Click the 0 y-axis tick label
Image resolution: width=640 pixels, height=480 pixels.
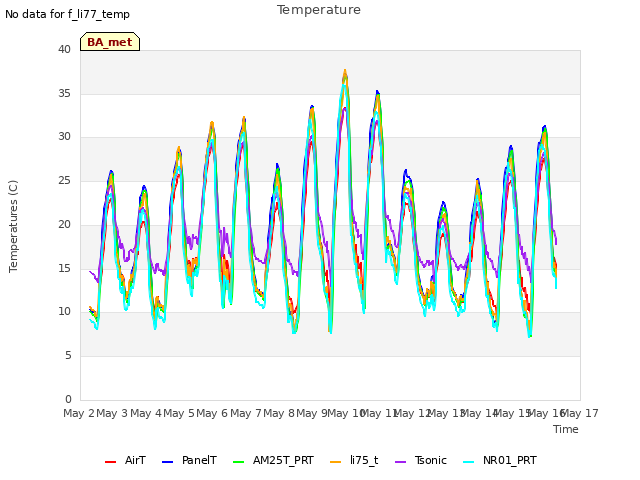point(68,399)
